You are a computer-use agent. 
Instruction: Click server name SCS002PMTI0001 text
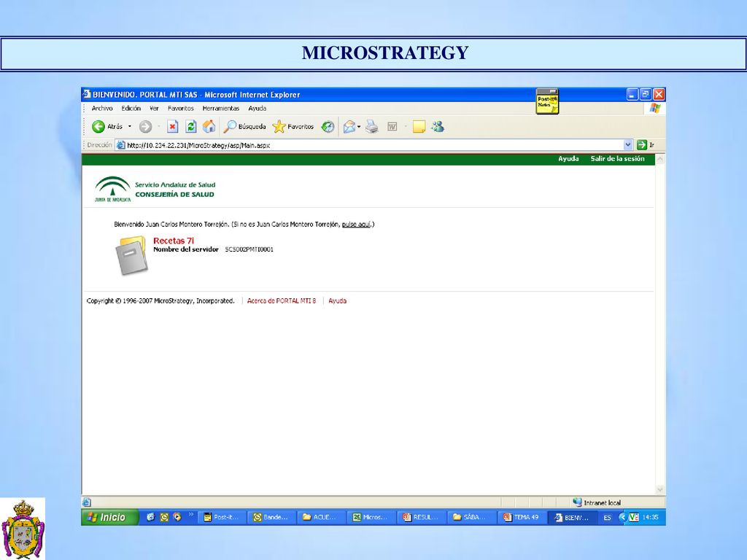(x=249, y=249)
